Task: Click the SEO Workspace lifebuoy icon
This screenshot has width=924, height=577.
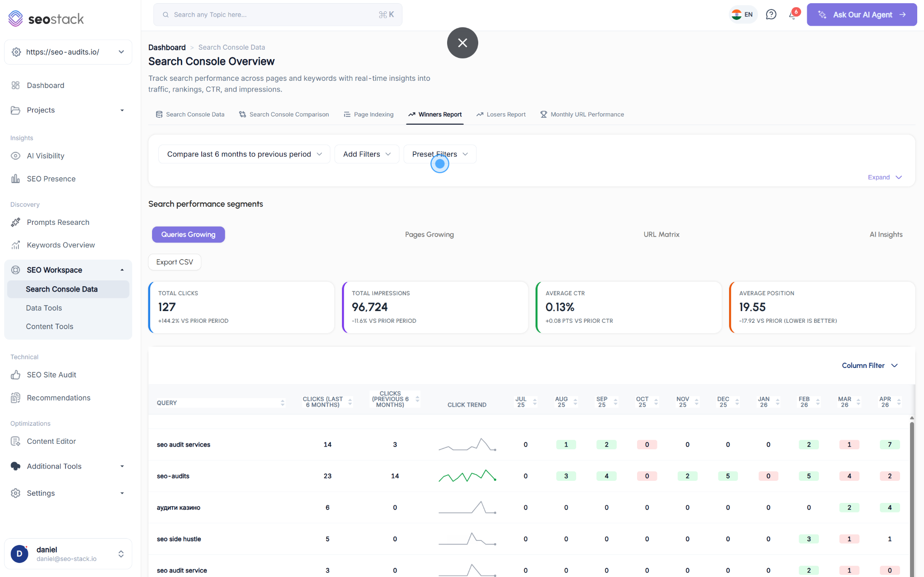Action: 15,270
